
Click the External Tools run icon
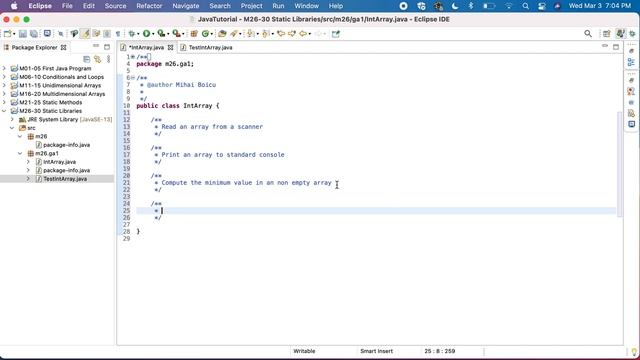(x=176, y=34)
